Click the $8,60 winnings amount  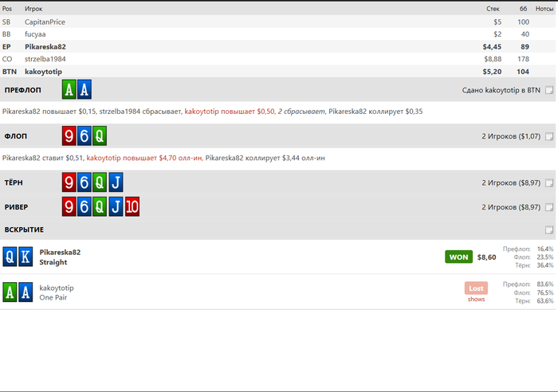point(486,257)
